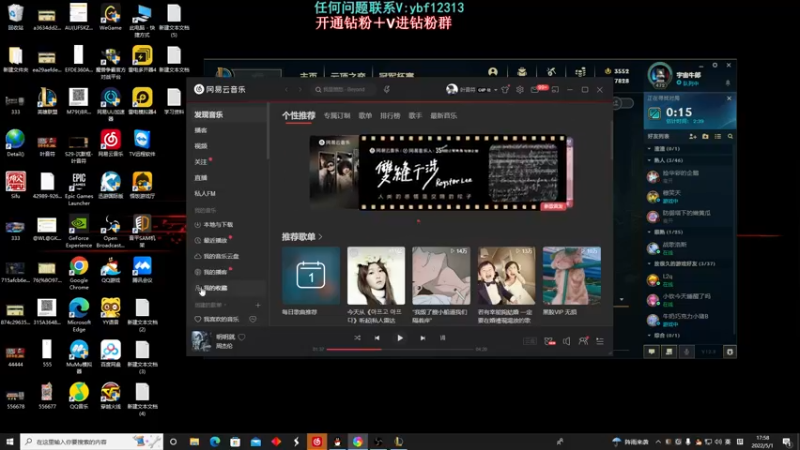Image resolution: width=800 pixels, height=450 pixels.
Task: Open the 黑胶VIP 无损 playlist cover
Action: click(571, 276)
